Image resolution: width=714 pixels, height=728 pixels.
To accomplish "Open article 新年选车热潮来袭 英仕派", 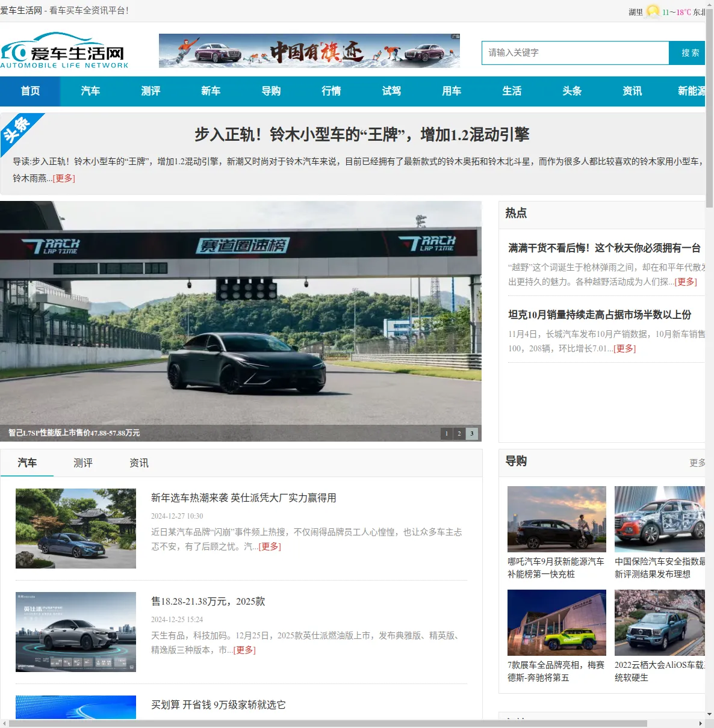I will click(x=244, y=498).
